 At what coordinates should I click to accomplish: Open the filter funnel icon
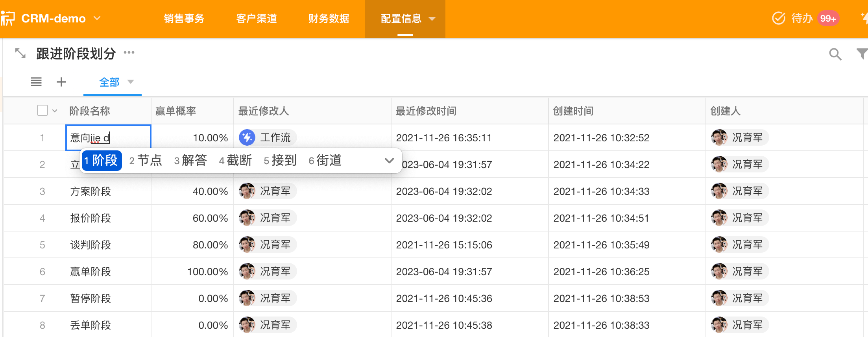862,54
